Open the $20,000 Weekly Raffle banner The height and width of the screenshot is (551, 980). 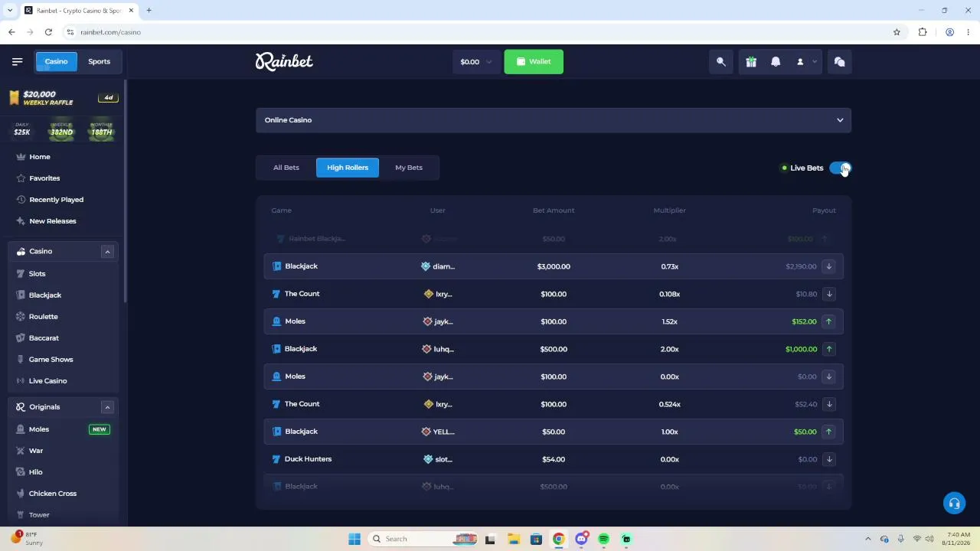(63, 98)
